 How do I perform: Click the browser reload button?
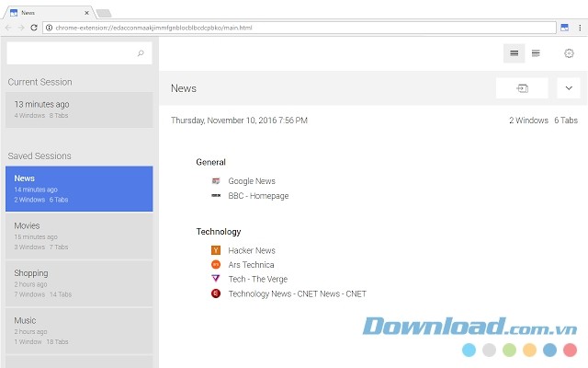(34, 28)
